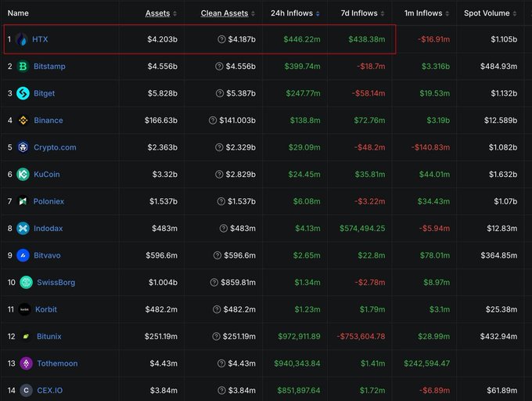Open the Crypto.com exchange link
The width and height of the screenshot is (532, 401).
pyautogui.click(x=55, y=147)
